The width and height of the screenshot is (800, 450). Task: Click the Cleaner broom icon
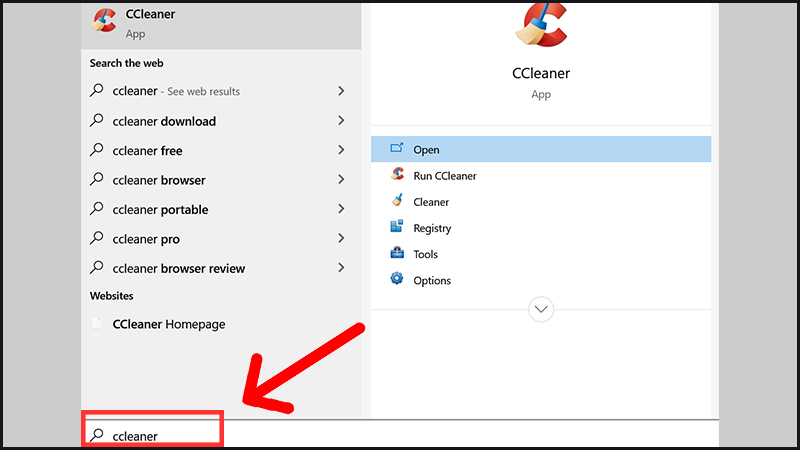(397, 200)
